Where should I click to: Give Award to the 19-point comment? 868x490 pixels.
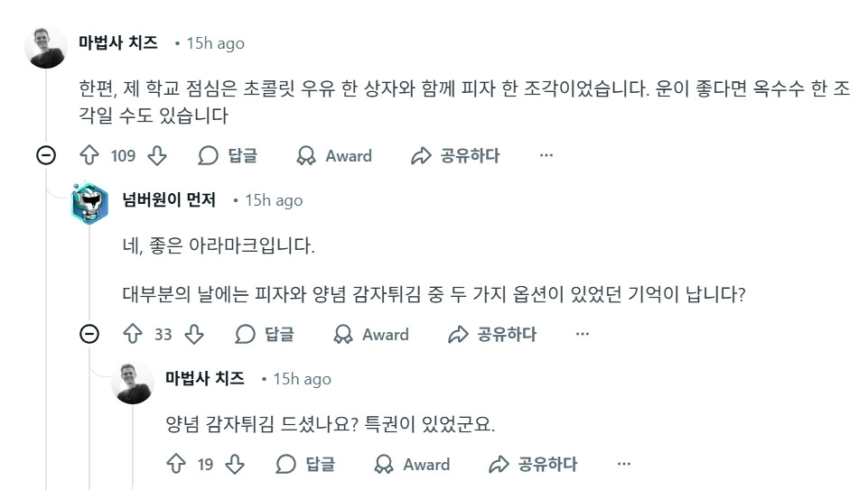coord(412,465)
